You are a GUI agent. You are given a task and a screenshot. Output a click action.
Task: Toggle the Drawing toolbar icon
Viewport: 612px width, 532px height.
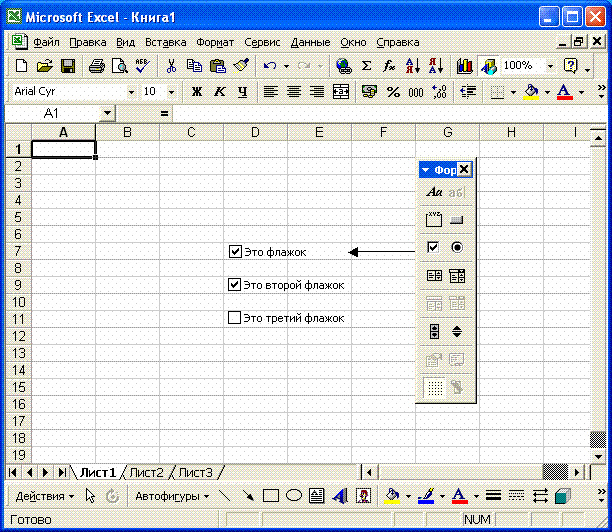[488, 66]
